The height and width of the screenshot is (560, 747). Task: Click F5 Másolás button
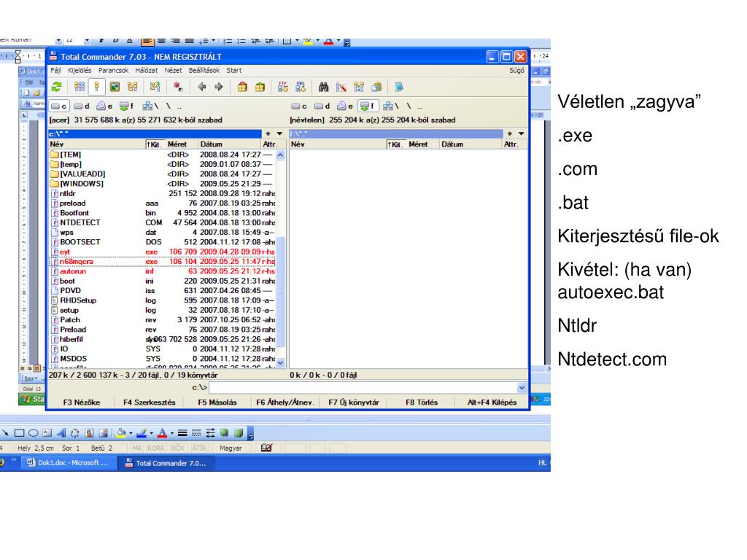pos(217,402)
